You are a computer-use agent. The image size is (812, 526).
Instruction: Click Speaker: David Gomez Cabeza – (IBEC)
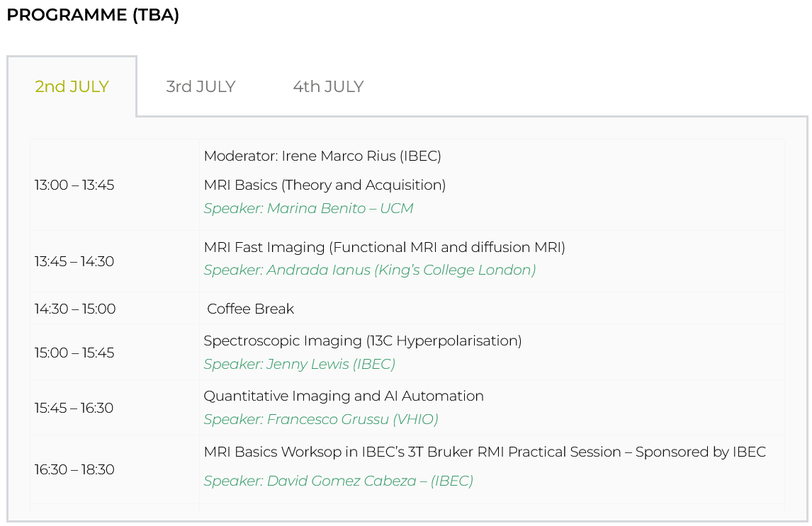click(x=339, y=481)
